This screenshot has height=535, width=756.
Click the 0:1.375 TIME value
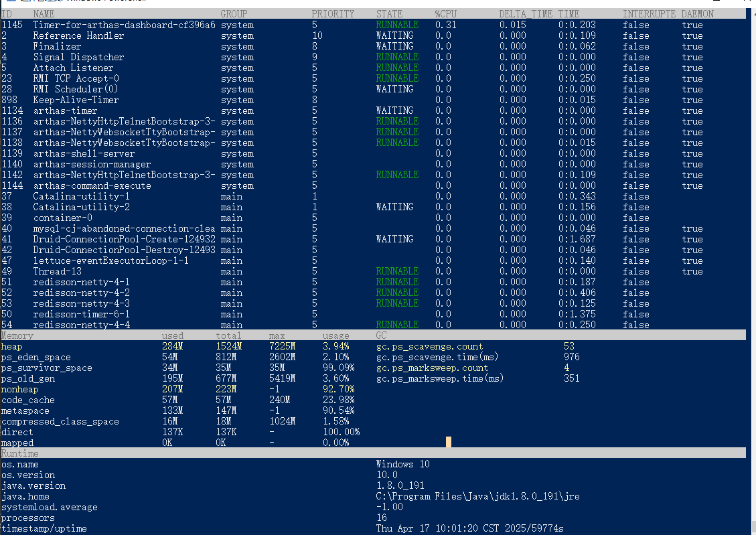[577, 314]
